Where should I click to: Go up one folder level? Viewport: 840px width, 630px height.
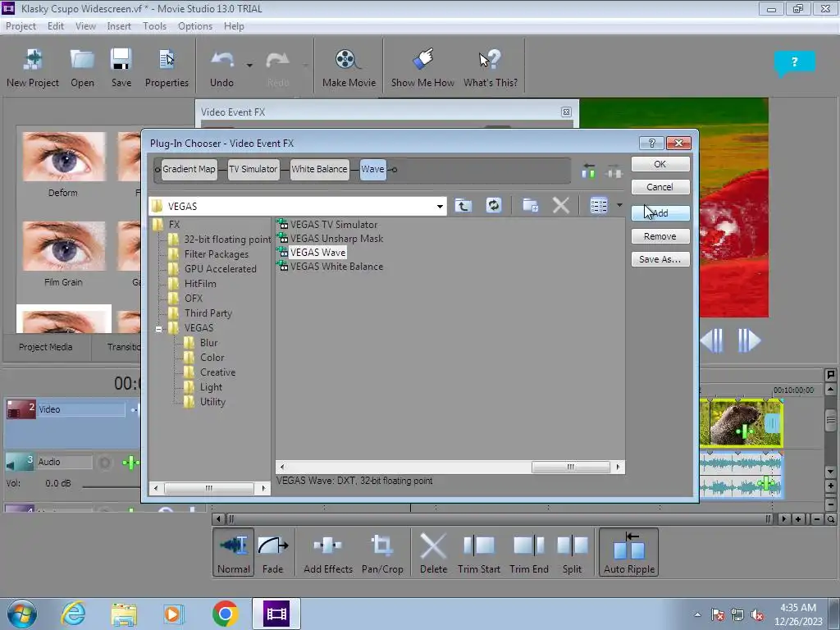(x=463, y=206)
